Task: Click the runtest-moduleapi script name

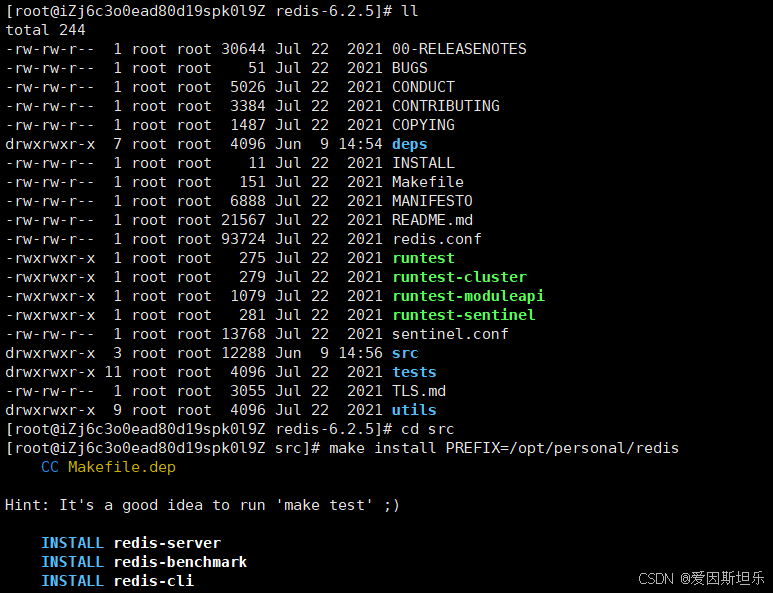Action: click(468, 296)
